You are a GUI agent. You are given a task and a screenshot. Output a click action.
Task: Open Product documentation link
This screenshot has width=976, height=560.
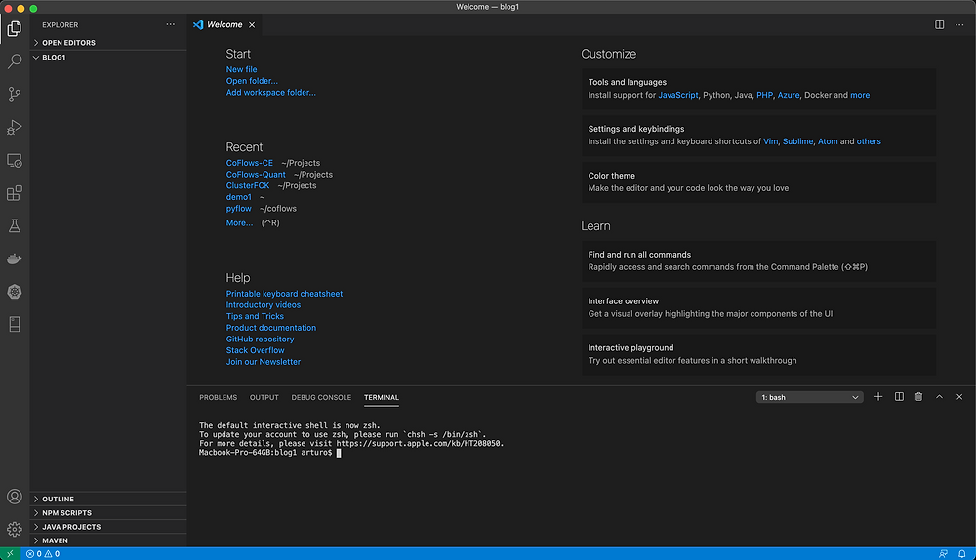pyautogui.click(x=270, y=327)
